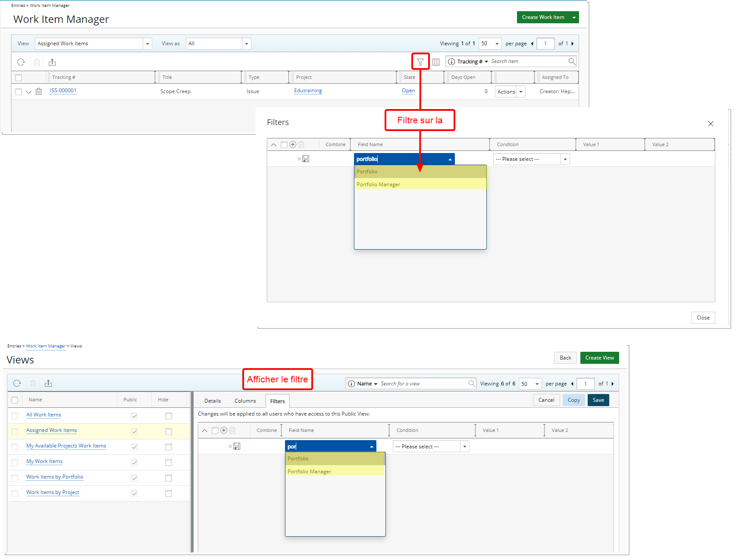Uncheck Public for All Work Items
The width and height of the screenshot is (736, 560).
tap(134, 416)
